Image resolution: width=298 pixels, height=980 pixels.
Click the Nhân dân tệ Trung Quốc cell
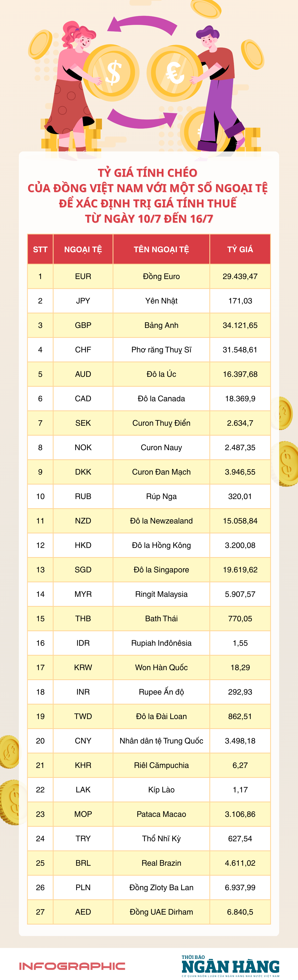click(x=161, y=741)
